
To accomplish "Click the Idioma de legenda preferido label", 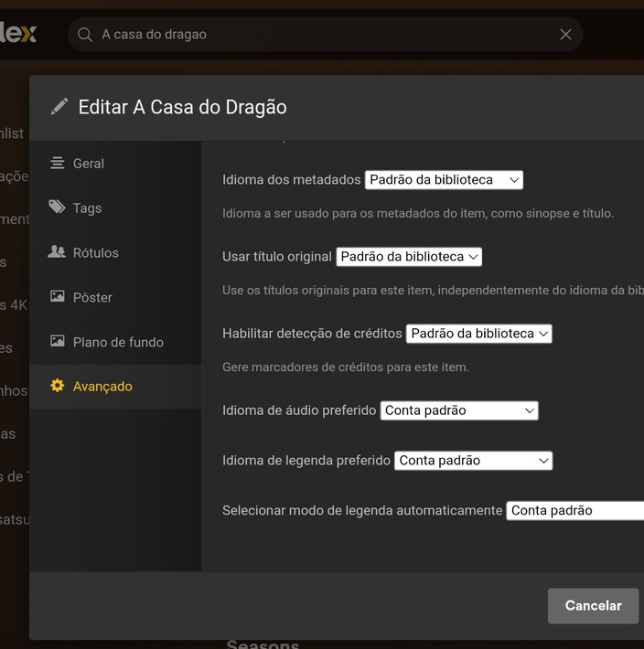I will (306, 461).
